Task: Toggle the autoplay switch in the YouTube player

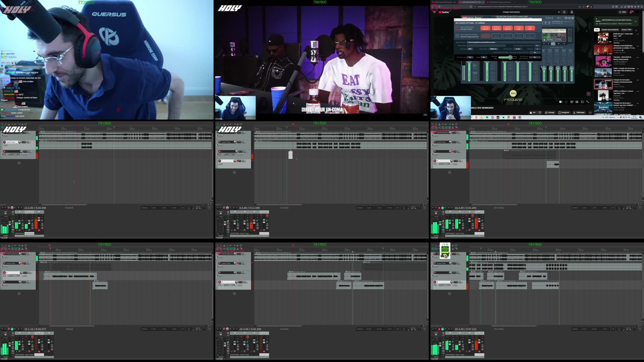Action: 561,102
